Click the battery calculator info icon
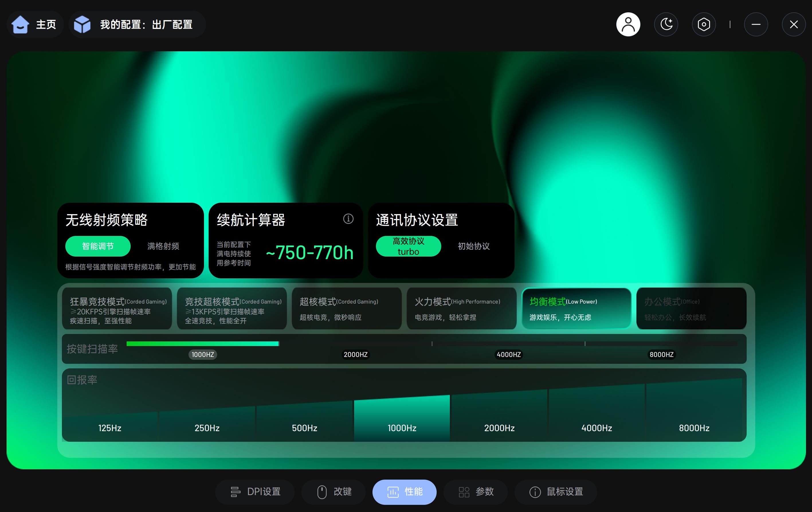The height and width of the screenshot is (512, 812). [348, 219]
